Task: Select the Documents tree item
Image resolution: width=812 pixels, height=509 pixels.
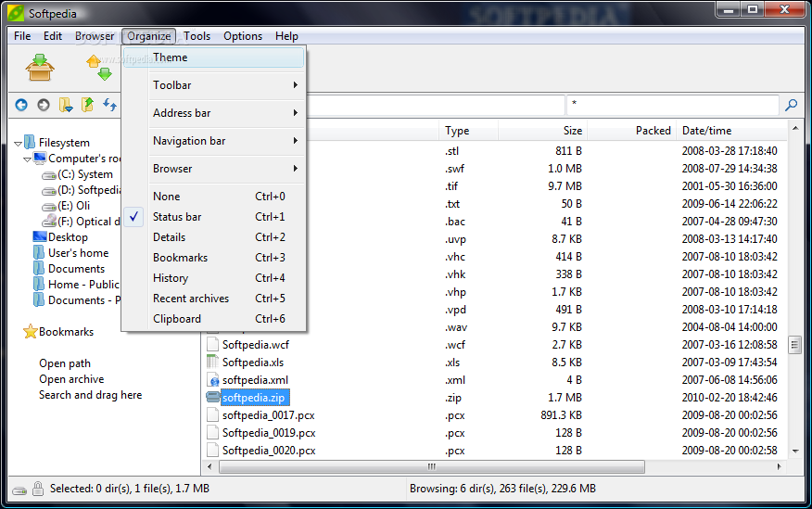Action: point(76,268)
